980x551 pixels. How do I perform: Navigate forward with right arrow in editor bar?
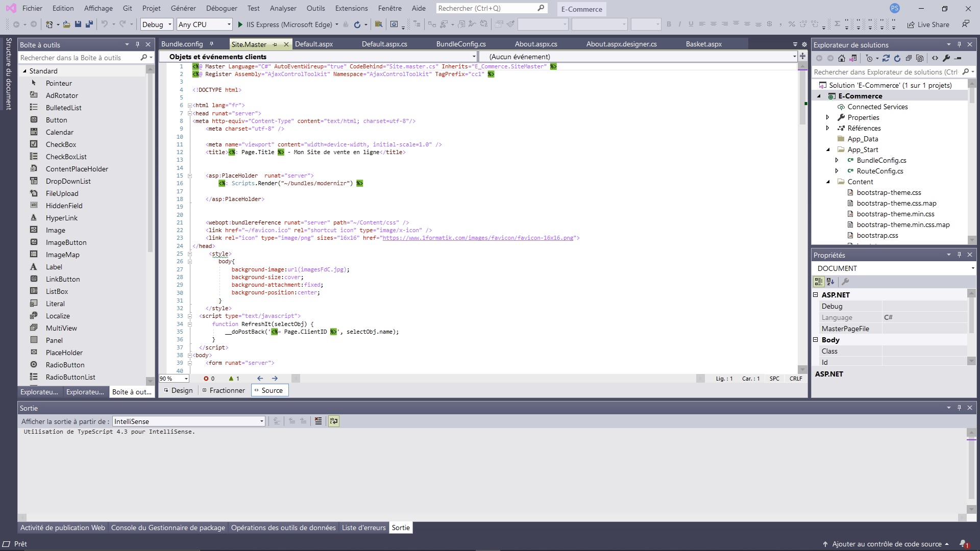pos(275,378)
